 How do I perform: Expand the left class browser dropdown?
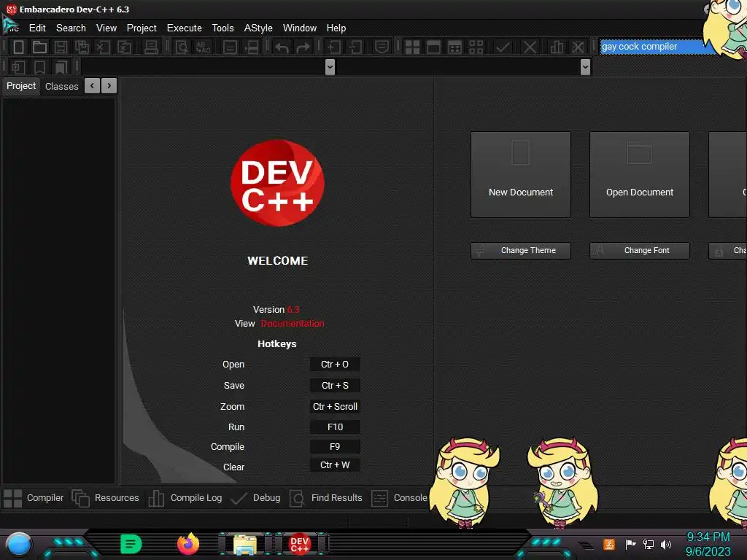pyautogui.click(x=330, y=67)
